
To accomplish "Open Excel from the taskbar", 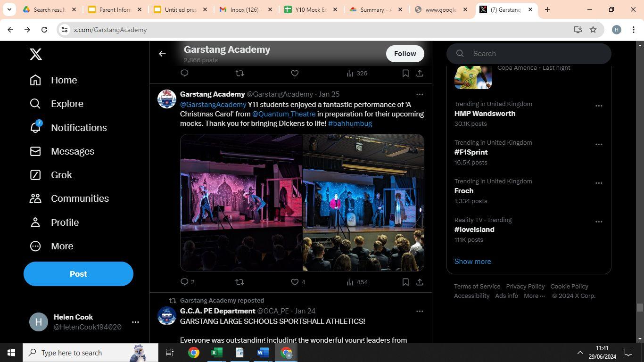I will pyautogui.click(x=216, y=353).
